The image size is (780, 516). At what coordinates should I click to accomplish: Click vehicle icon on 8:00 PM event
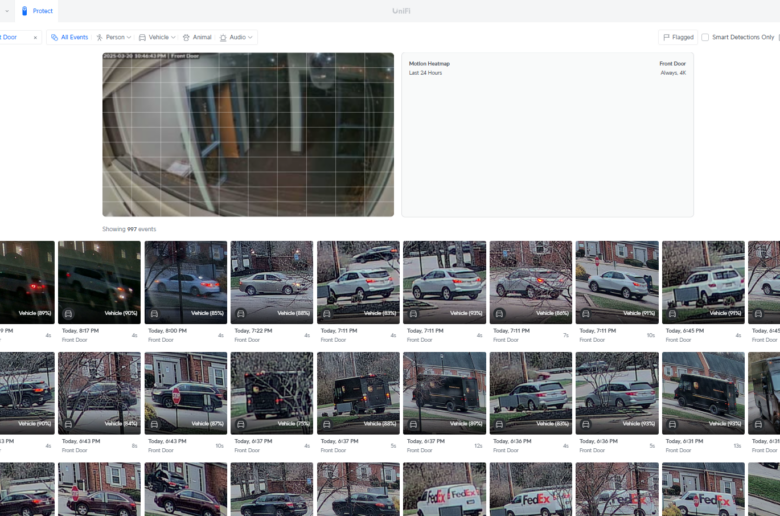click(154, 313)
